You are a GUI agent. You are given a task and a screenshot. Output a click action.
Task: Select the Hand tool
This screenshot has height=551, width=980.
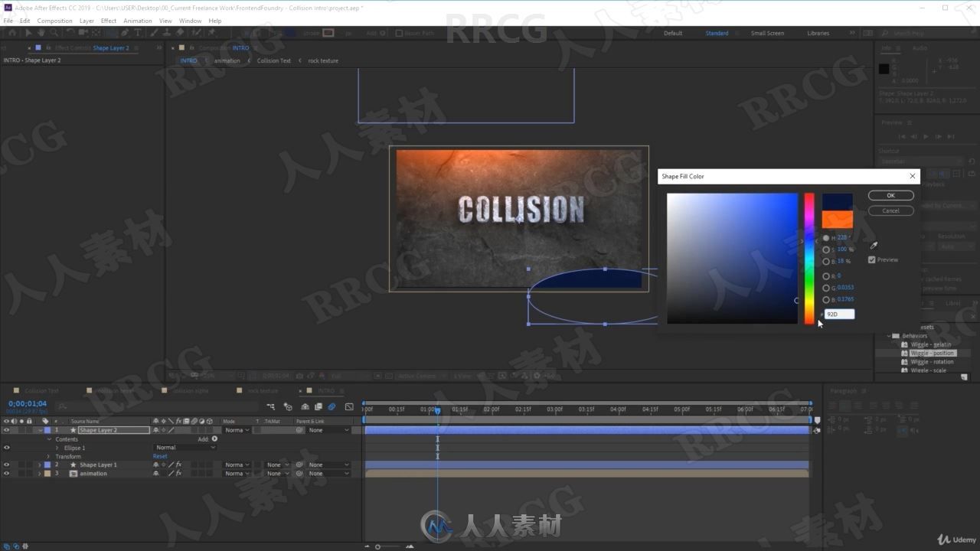[41, 33]
